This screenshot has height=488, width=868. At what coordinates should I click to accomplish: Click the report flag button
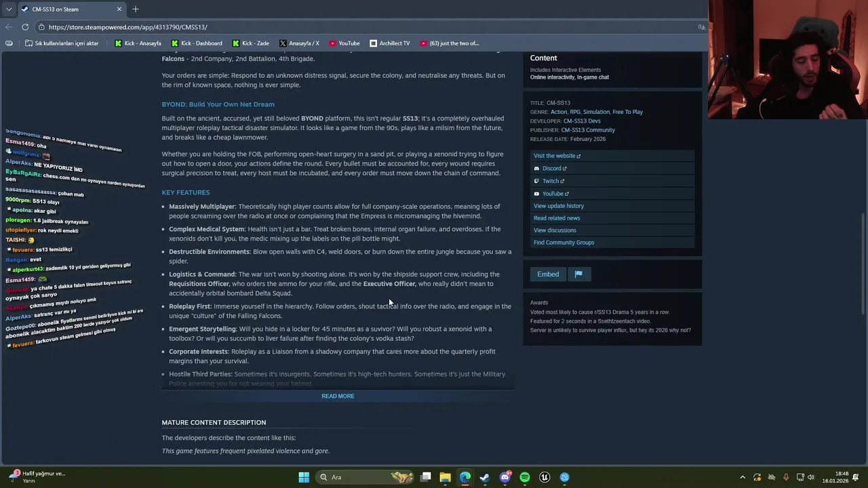point(578,274)
